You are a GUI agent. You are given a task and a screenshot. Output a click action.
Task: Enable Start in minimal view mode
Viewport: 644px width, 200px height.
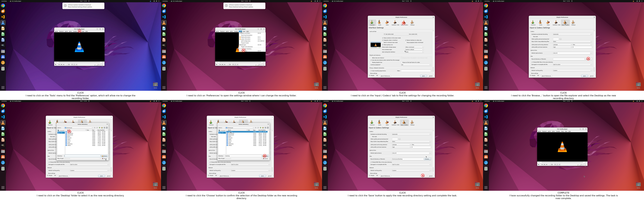click(383, 42)
